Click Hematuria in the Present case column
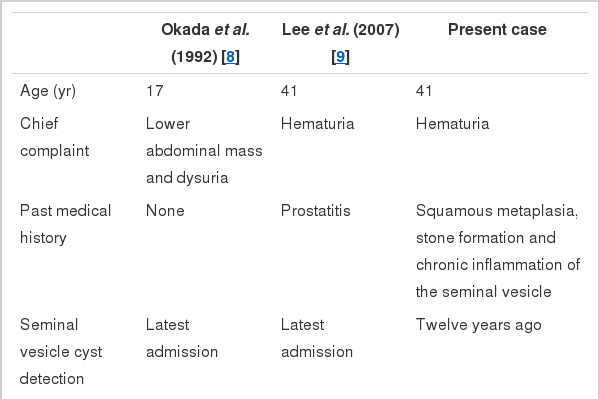The height and width of the screenshot is (399, 599). click(452, 124)
